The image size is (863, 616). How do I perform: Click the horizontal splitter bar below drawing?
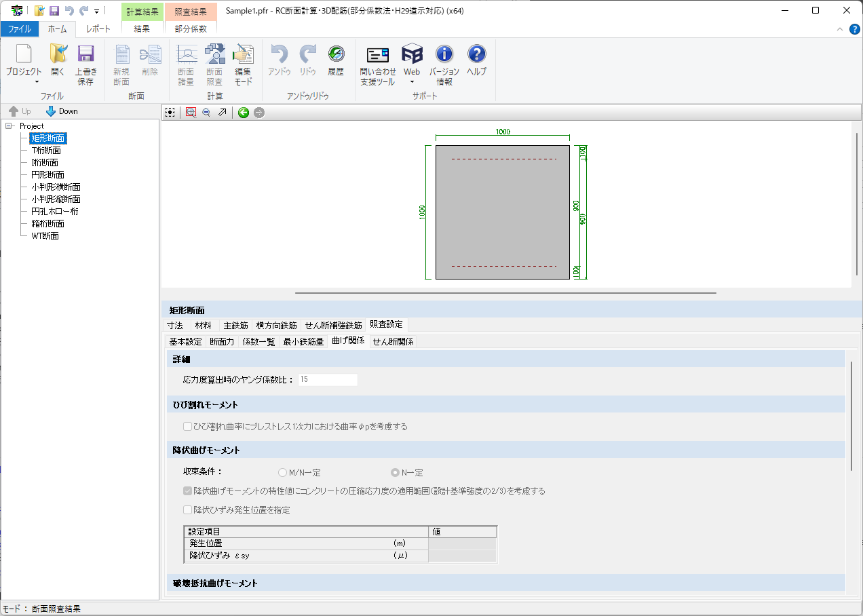(x=506, y=293)
